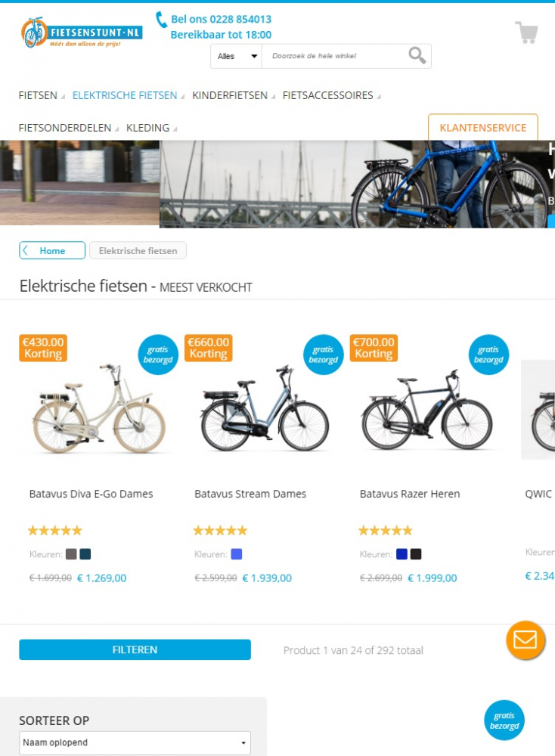This screenshot has width=555, height=756.
Task: Click the search magnifying glass icon
Action: click(x=417, y=55)
